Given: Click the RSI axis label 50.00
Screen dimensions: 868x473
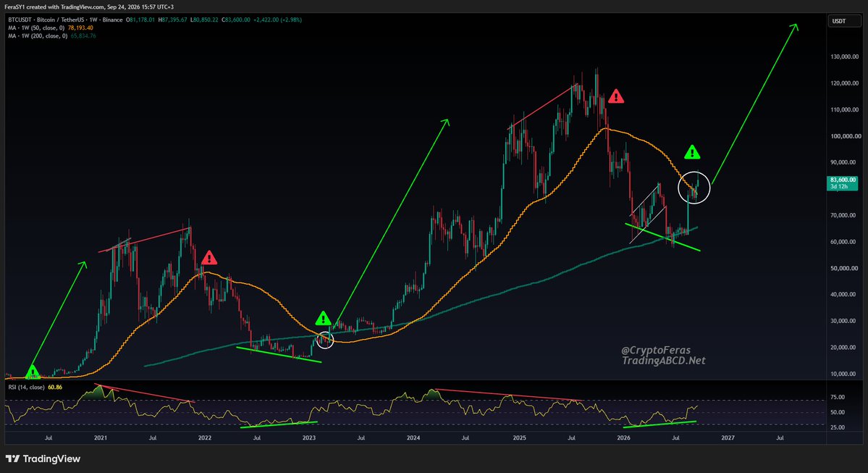Looking at the screenshot, I should click(838, 413).
